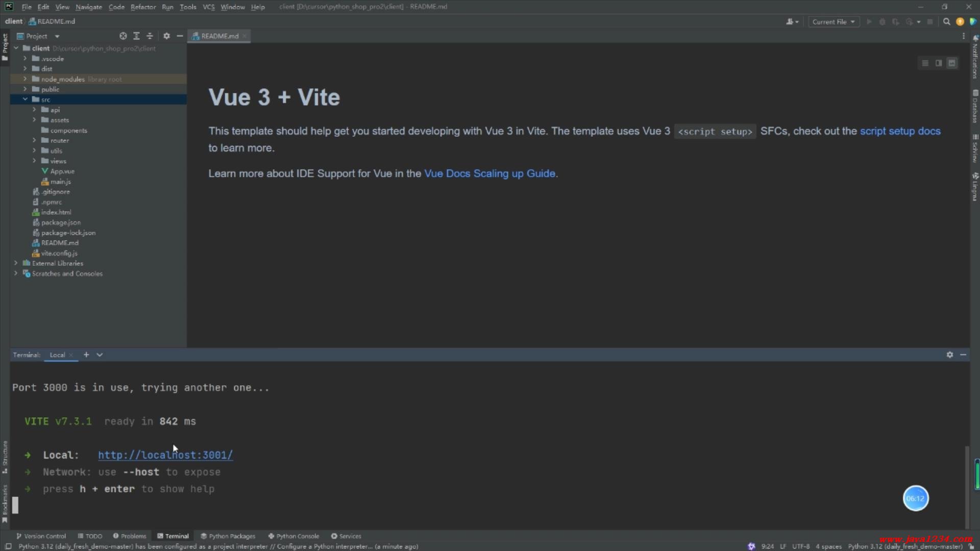The image size is (980, 551).
Task: Collapse the src folder
Action: coord(25,99)
